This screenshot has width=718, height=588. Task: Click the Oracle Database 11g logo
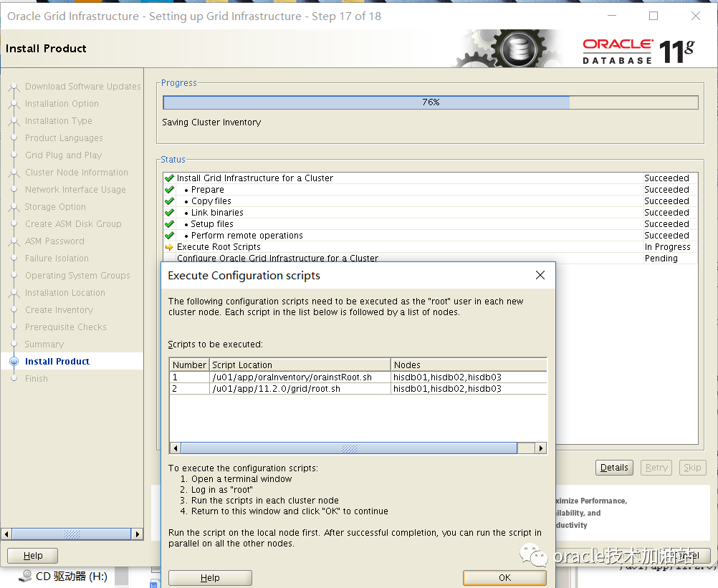point(638,52)
